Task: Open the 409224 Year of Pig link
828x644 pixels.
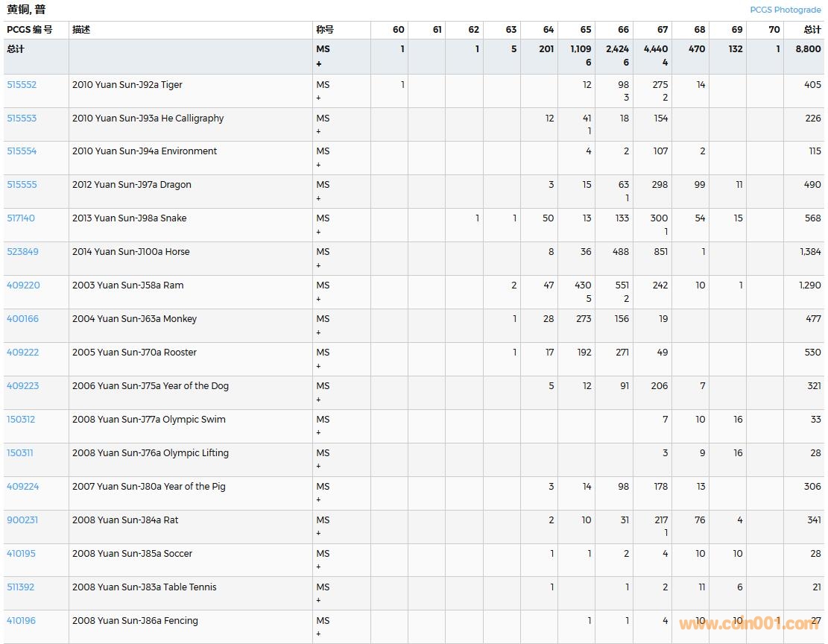Action: pos(22,487)
